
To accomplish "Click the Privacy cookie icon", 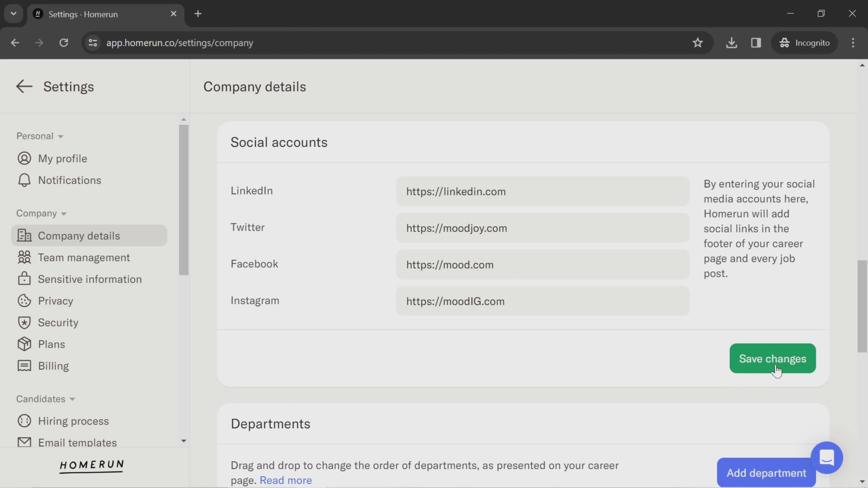I will click(24, 301).
